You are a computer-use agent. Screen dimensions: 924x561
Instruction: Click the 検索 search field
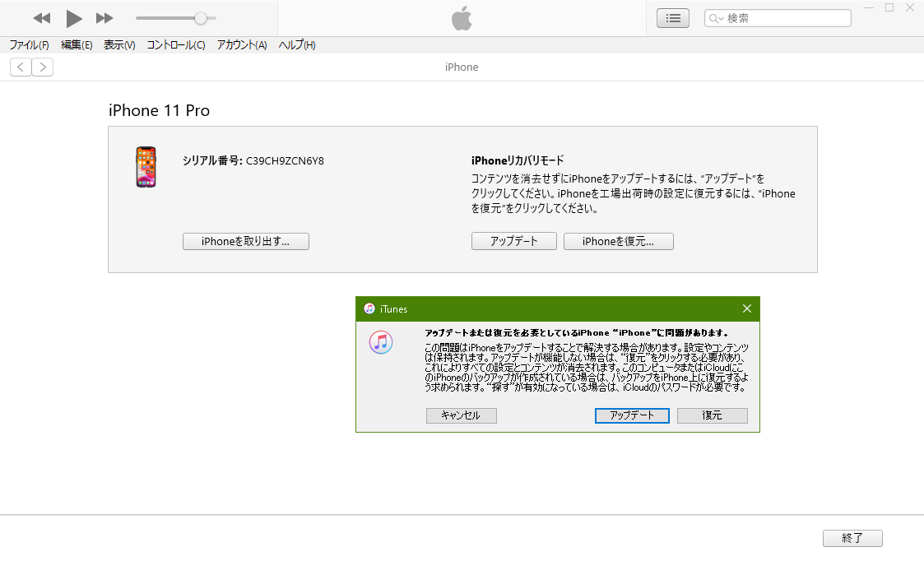[x=778, y=18]
